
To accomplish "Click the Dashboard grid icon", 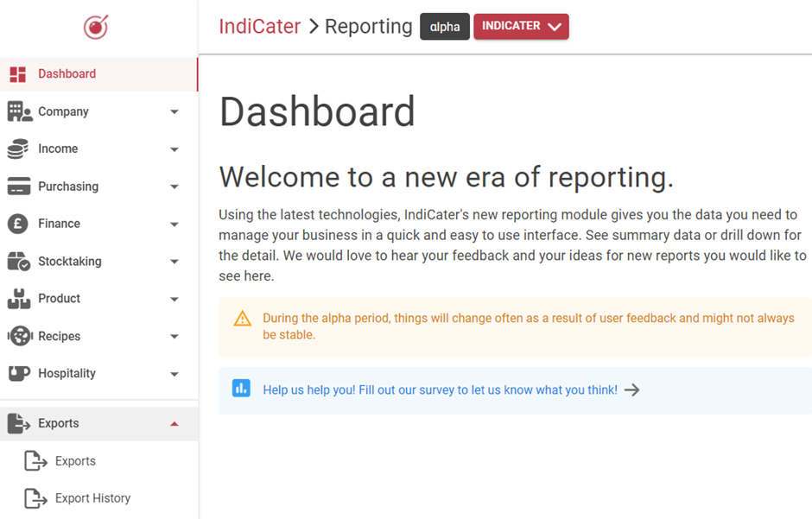I will pos(17,74).
